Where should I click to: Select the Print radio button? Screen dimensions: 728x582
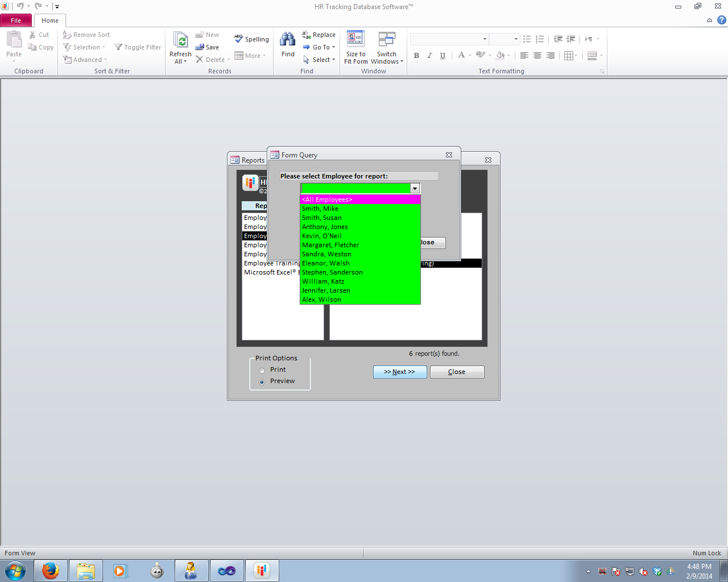tap(262, 371)
